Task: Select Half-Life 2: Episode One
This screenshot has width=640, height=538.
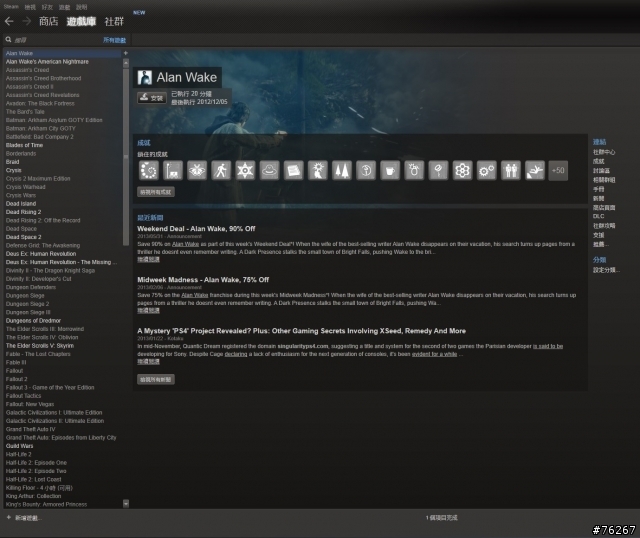Action: (36, 463)
